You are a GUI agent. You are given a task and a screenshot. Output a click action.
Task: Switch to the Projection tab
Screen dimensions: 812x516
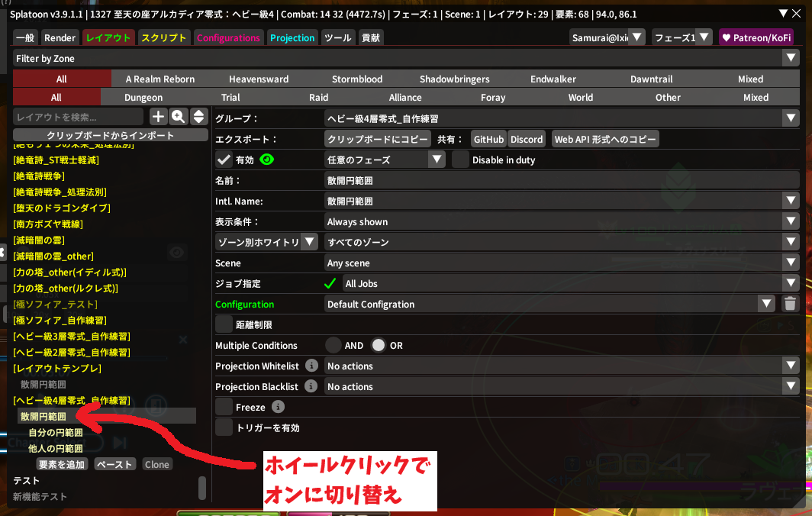(x=292, y=37)
